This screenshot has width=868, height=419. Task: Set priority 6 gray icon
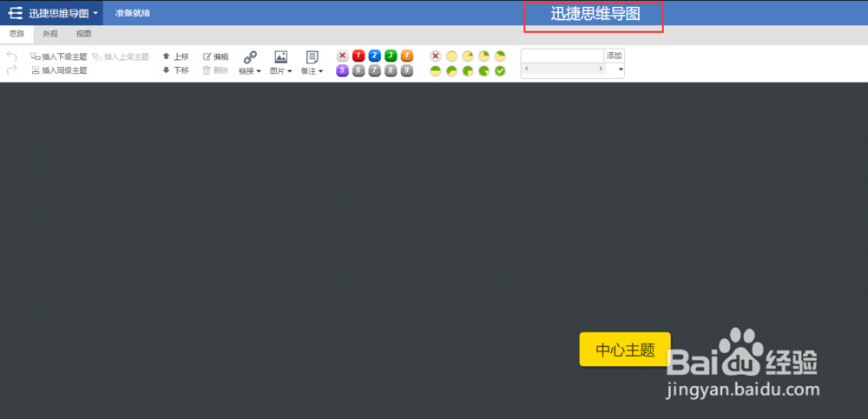[x=358, y=71]
